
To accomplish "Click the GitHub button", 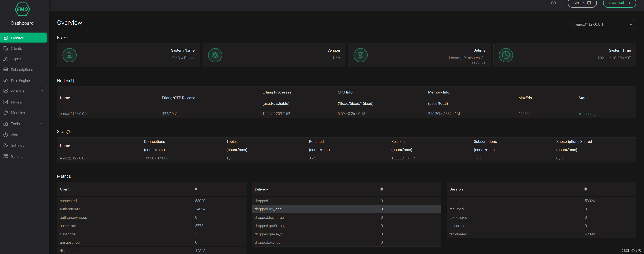I will pos(582,3).
